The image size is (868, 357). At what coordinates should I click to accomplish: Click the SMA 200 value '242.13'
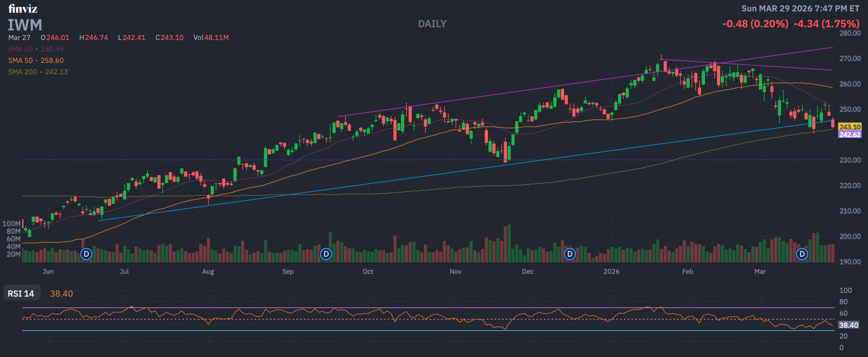coord(57,72)
